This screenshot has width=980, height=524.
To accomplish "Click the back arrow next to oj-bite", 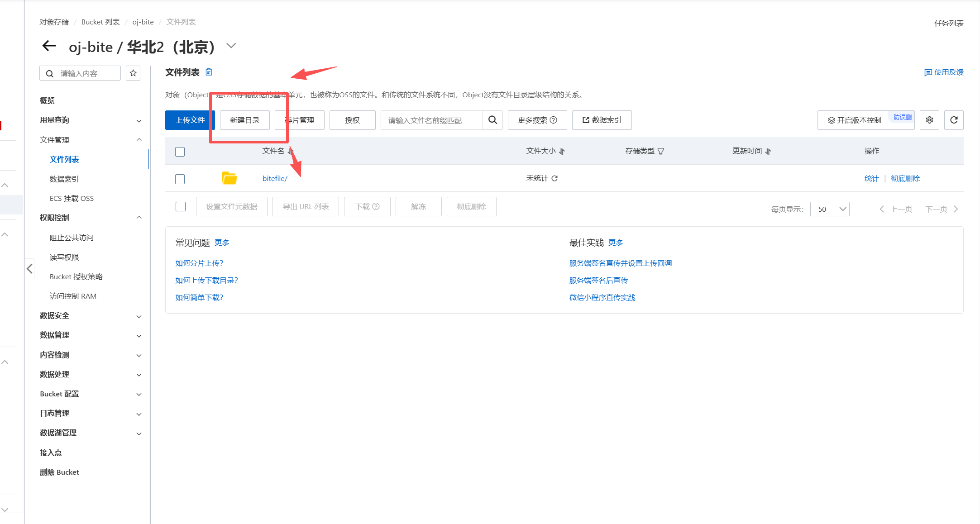I will pyautogui.click(x=49, y=46).
